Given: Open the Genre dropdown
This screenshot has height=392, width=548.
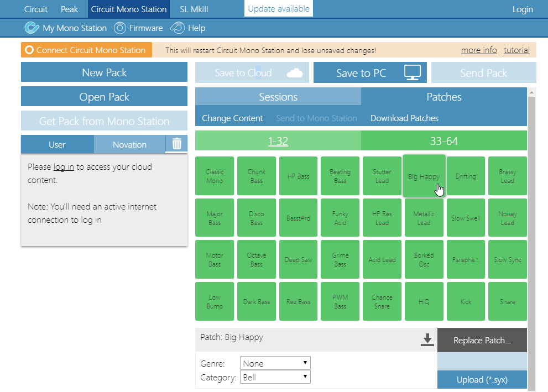Looking at the screenshot, I should (275, 363).
